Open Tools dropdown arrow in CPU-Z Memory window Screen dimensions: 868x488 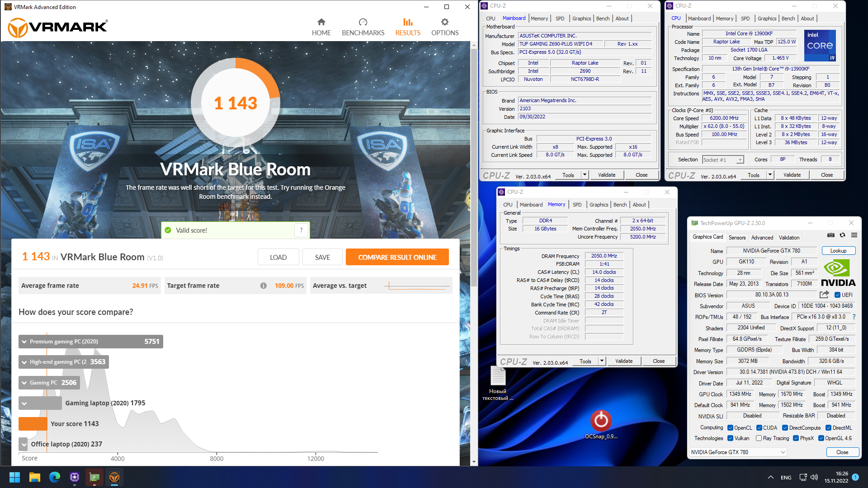pyautogui.click(x=602, y=361)
